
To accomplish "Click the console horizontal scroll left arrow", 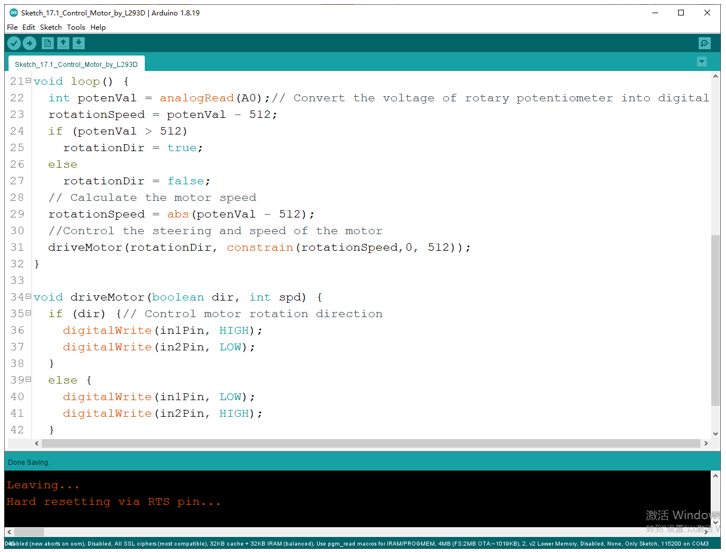I will tap(9, 532).
